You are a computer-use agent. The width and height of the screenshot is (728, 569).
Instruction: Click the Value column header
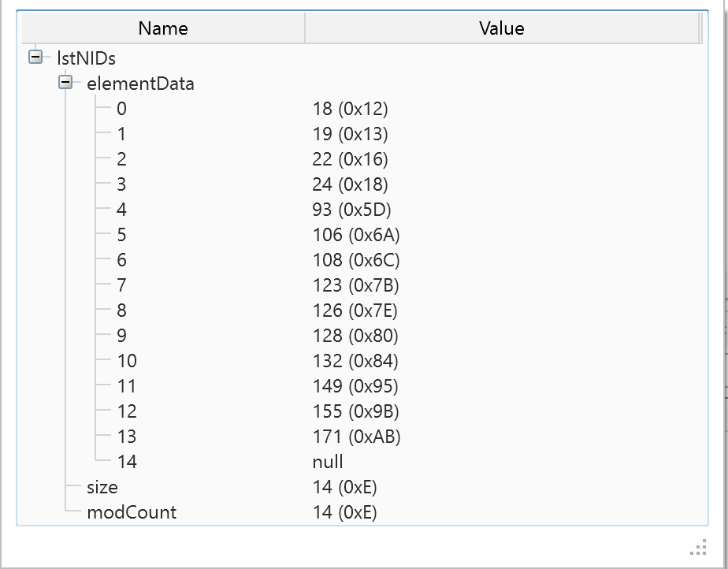[x=501, y=28]
